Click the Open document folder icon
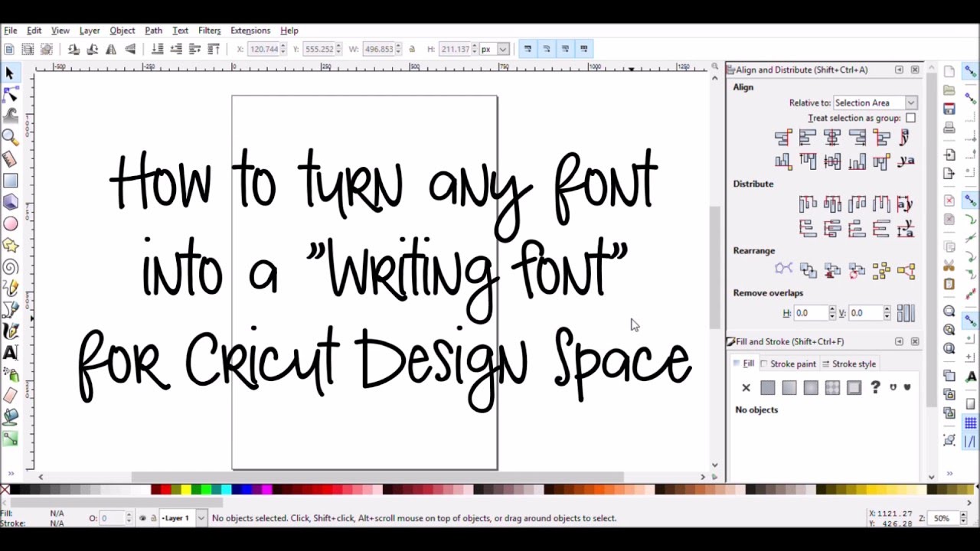Image resolution: width=980 pixels, height=551 pixels. pyautogui.click(x=949, y=90)
